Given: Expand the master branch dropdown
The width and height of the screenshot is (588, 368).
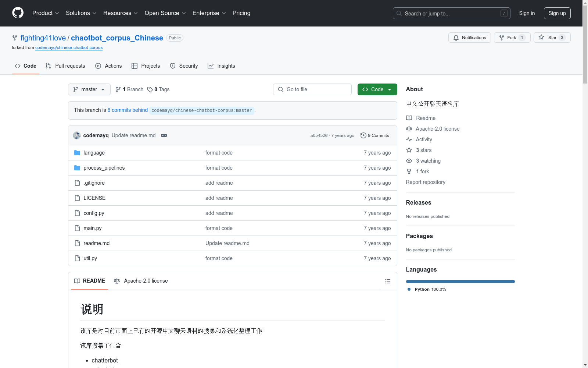Looking at the screenshot, I should point(89,89).
